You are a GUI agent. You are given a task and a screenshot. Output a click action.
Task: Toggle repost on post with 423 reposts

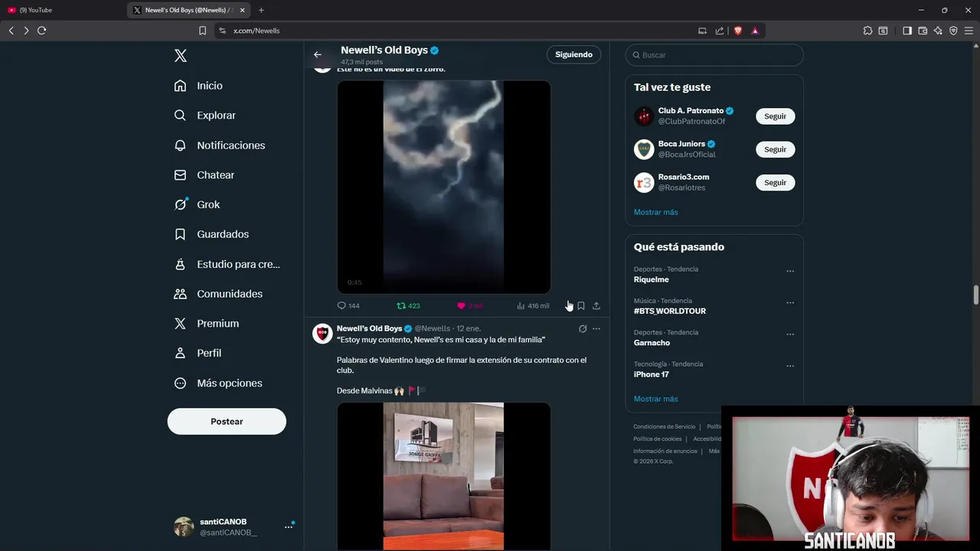pos(408,305)
